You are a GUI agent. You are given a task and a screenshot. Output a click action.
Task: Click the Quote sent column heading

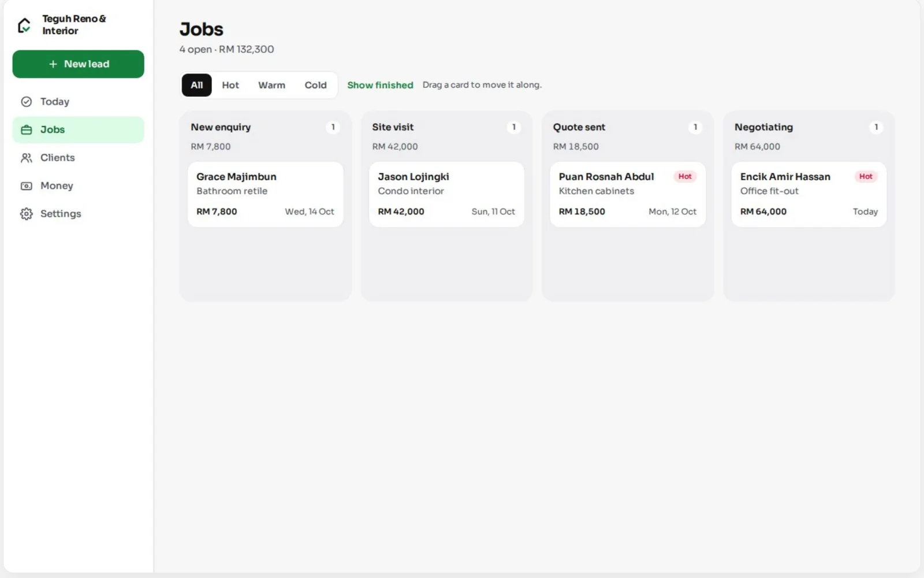pyautogui.click(x=579, y=127)
